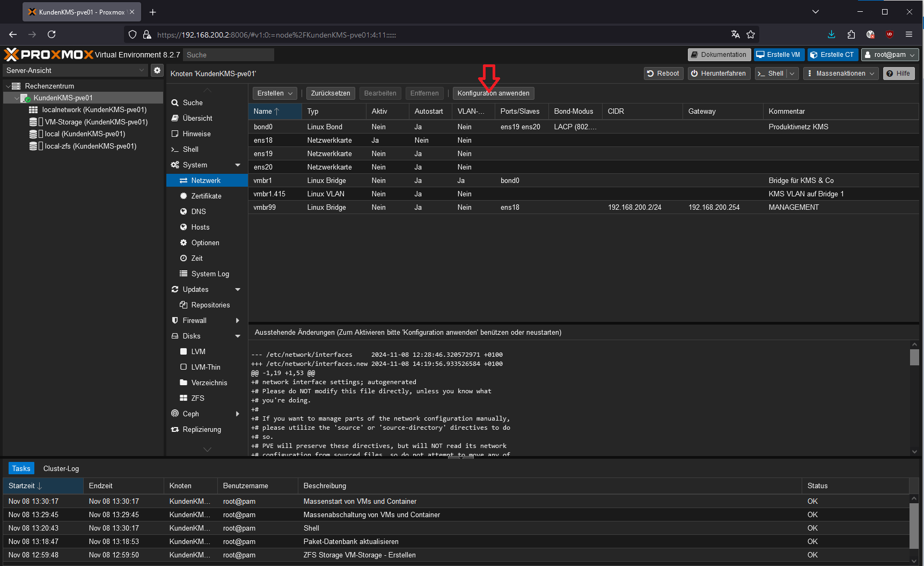The height and width of the screenshot is (566, 924).
Task: Bookmark this page with the star icon
Action: pyautogui.click(x=751, y=34)
